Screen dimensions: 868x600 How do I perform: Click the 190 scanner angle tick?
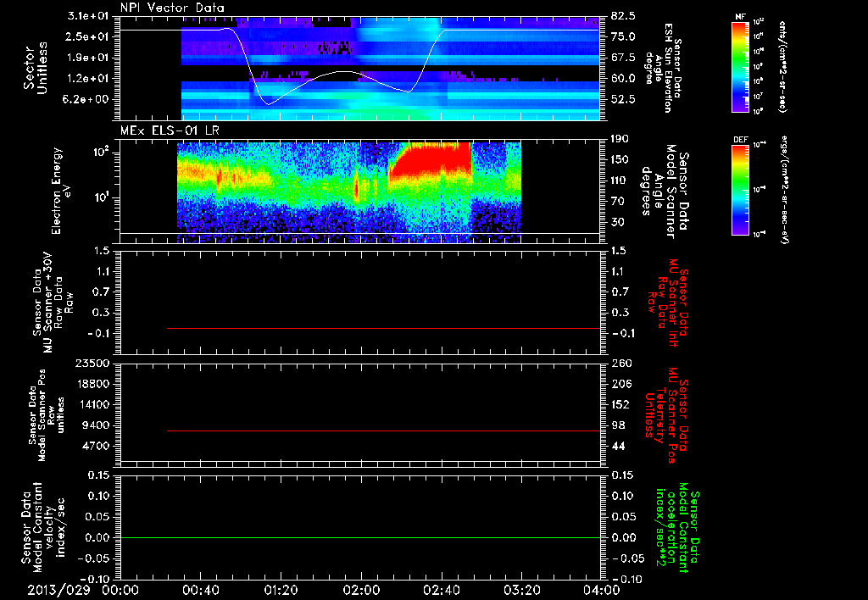[x=620, y=139]
